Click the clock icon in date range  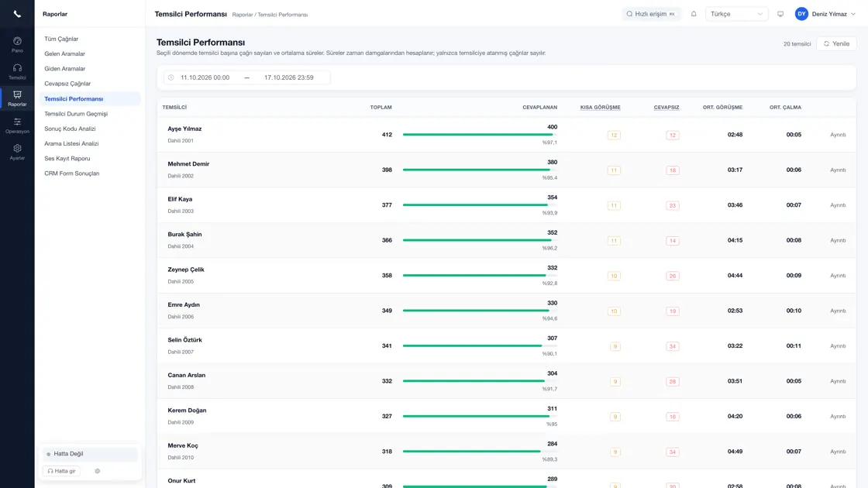[x=171, y=77]
